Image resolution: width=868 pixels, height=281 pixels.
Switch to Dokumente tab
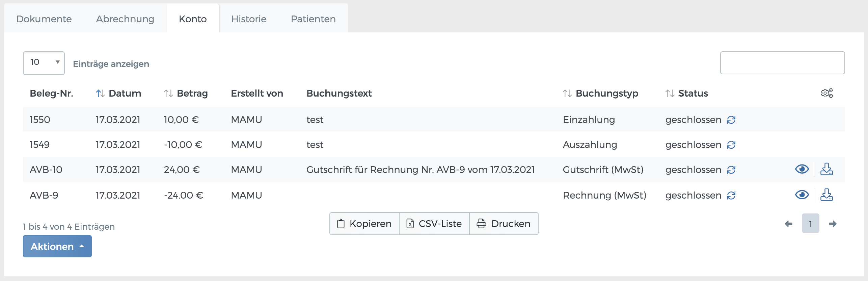pyautogui.click(x=44, y=19)
